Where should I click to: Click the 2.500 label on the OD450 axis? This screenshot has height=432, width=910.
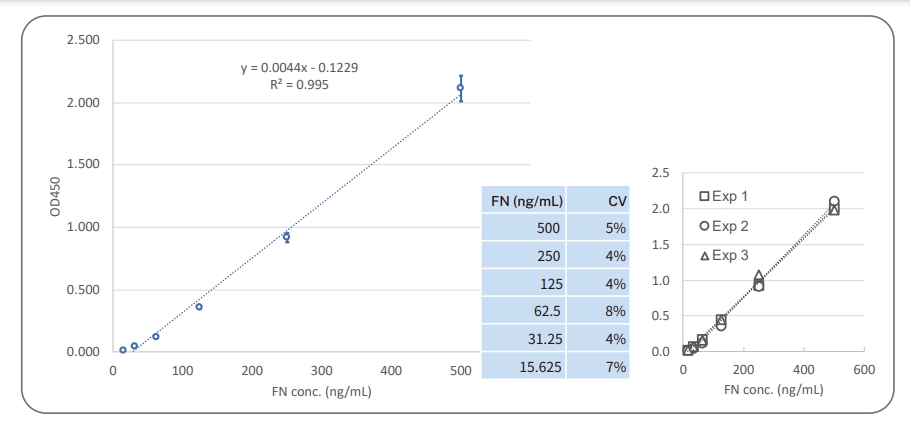[83, 40]
